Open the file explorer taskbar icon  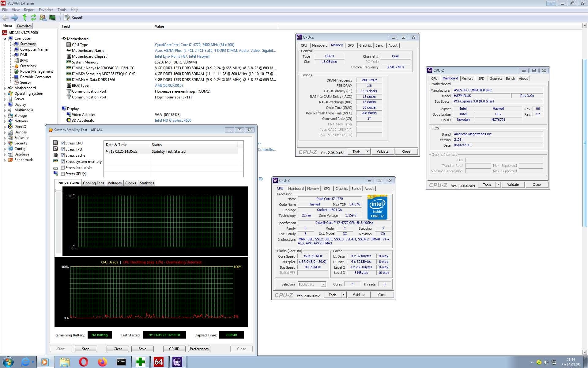(65, 362)
